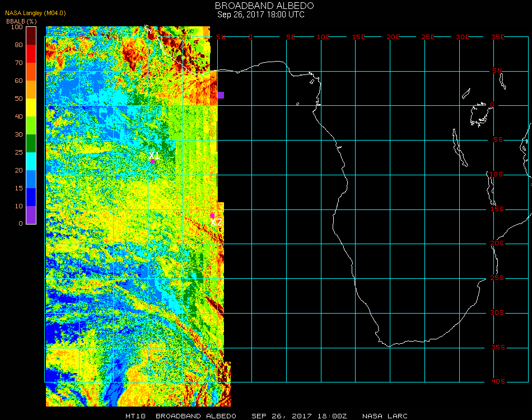Select the light blue 15–20 legend swatch
The height and width of the screenshot is (420, 532).
[x=31, y=179]
